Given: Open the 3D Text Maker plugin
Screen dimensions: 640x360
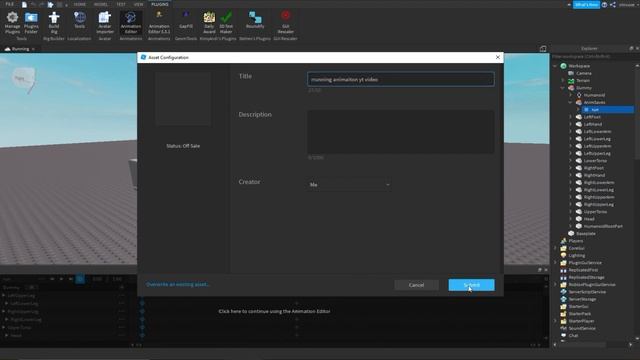Looking at the screenshot, I should (x=226, y=22).
